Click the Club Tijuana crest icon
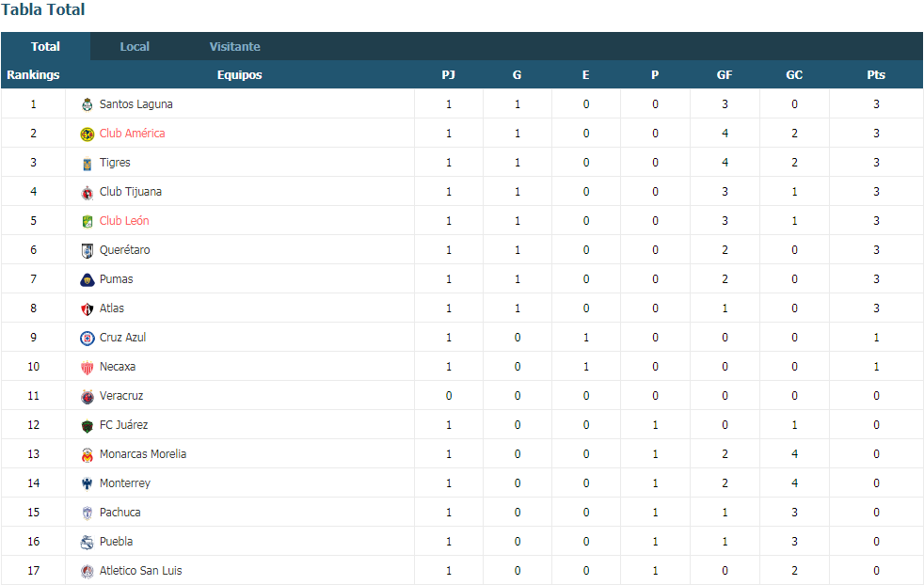Screen dimensions: 924x585 [88, 193]
